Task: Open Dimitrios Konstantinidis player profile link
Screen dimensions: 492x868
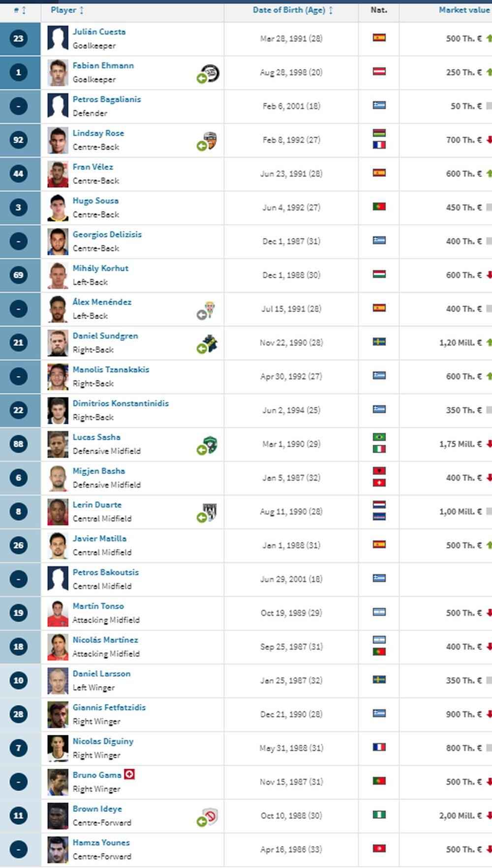Action: pos(121,403)
